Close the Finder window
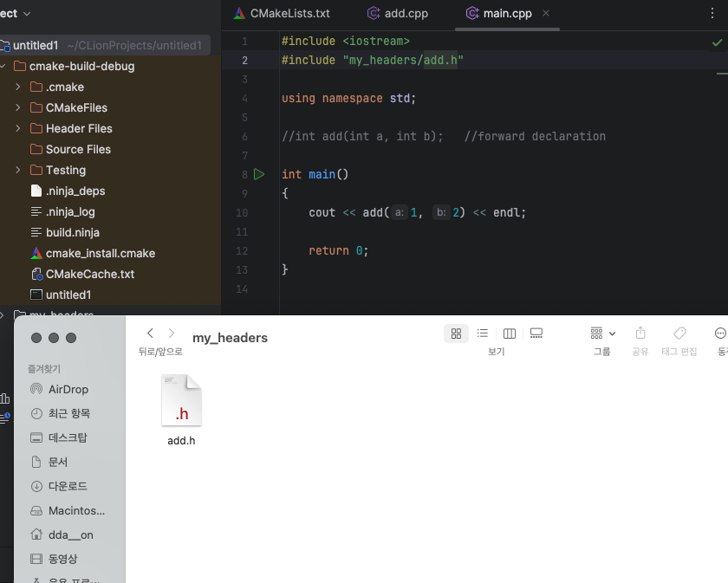728x583 pixels. pos(36,338)
